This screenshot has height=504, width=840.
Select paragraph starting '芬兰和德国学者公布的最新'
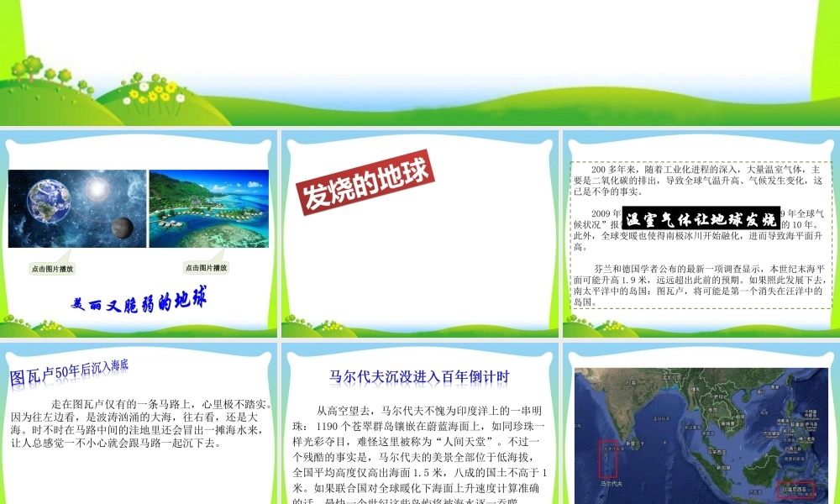[699, 286]
